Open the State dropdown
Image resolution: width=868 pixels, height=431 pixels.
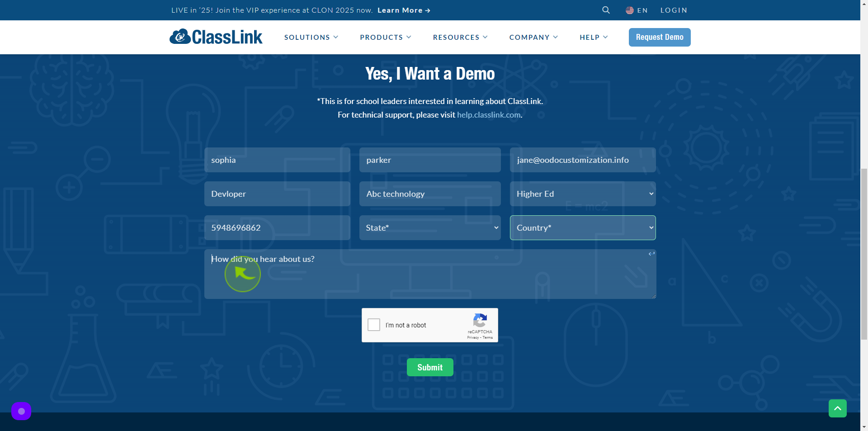click(430, 227)
